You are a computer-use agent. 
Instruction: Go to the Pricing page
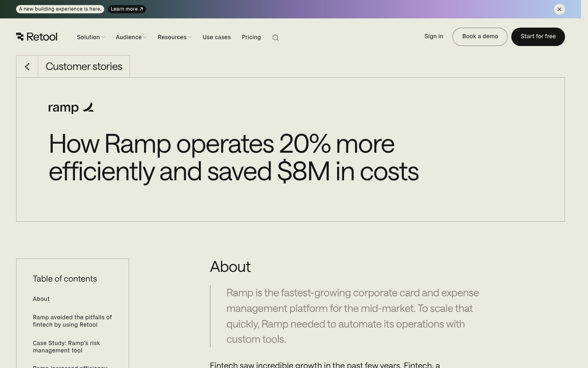[x=251, y=37]
